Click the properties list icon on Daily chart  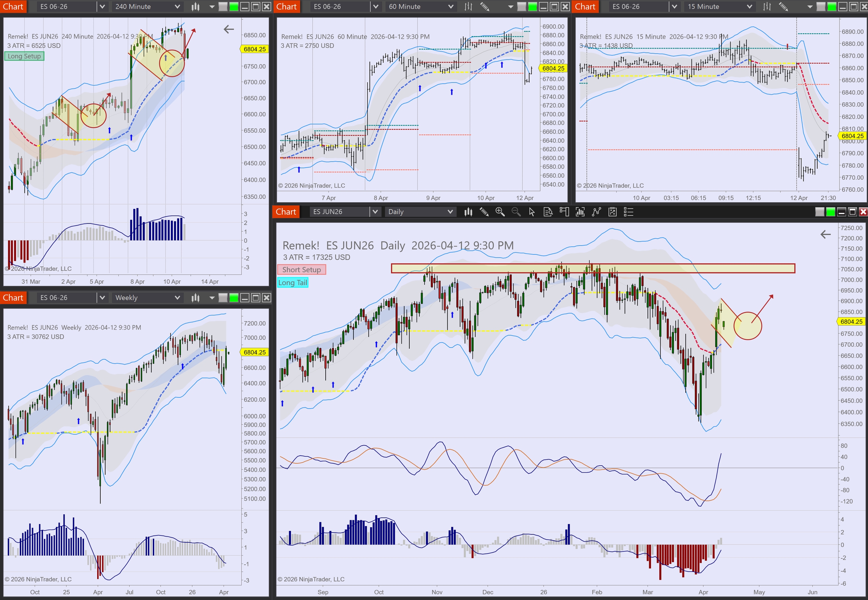[x=628, y=212]
